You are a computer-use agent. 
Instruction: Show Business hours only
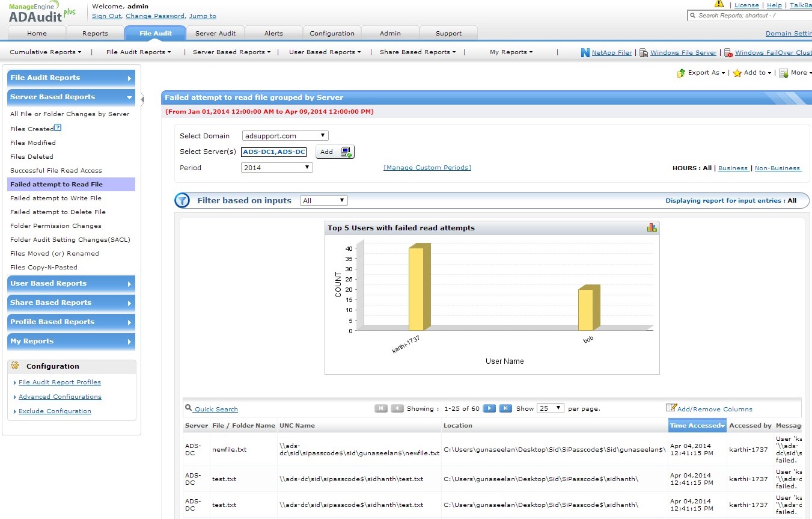tap(733, 168)
